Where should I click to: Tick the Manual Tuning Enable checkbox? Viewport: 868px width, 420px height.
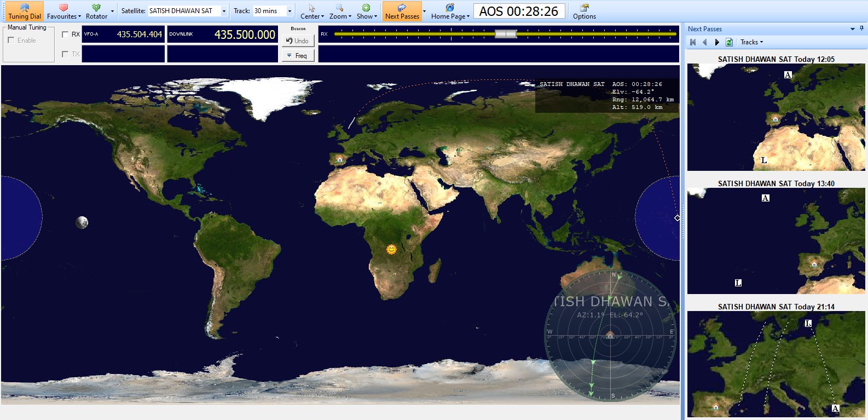[11, 40]
